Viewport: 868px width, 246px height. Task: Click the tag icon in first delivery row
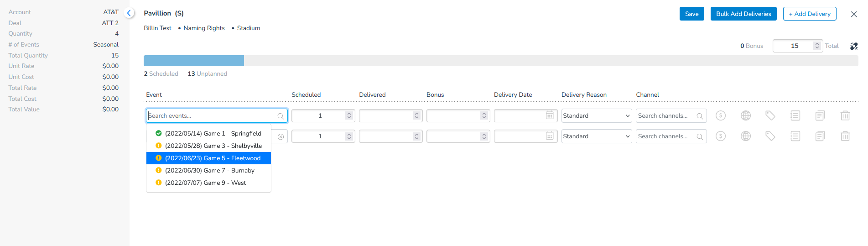770,115
